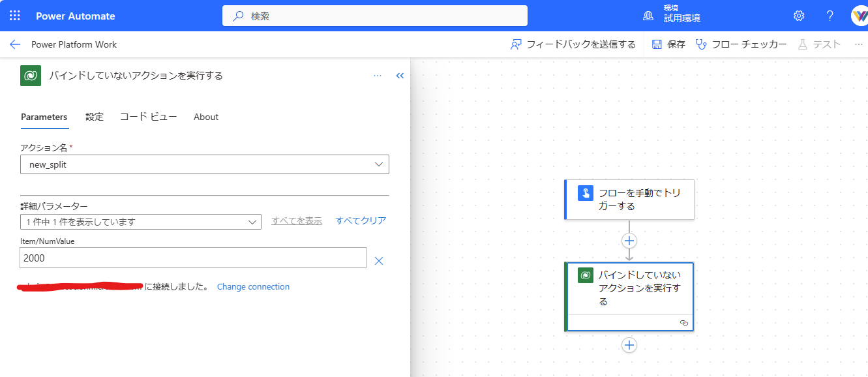Click the back arrow beside Power Platform Work
This screenshot has height=377, width=868.
(14, 44)
